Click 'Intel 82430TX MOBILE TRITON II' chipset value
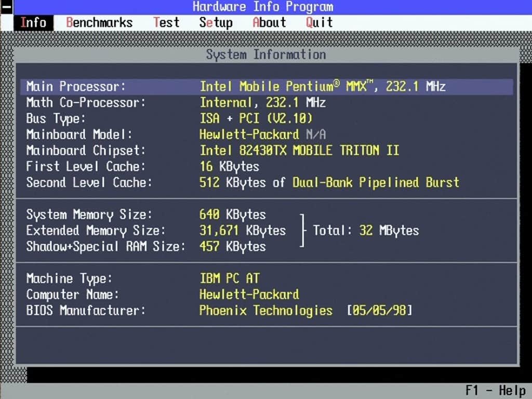 click(x=299, y=150)
